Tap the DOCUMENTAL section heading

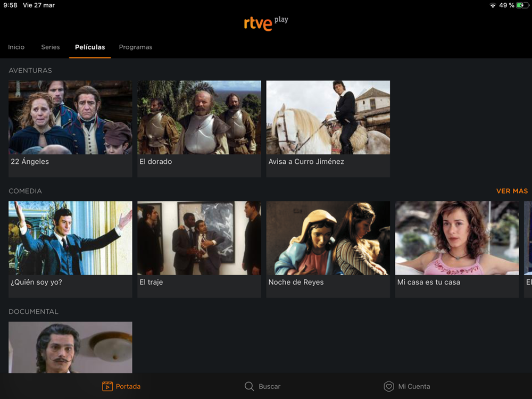[x=33, y=311]
